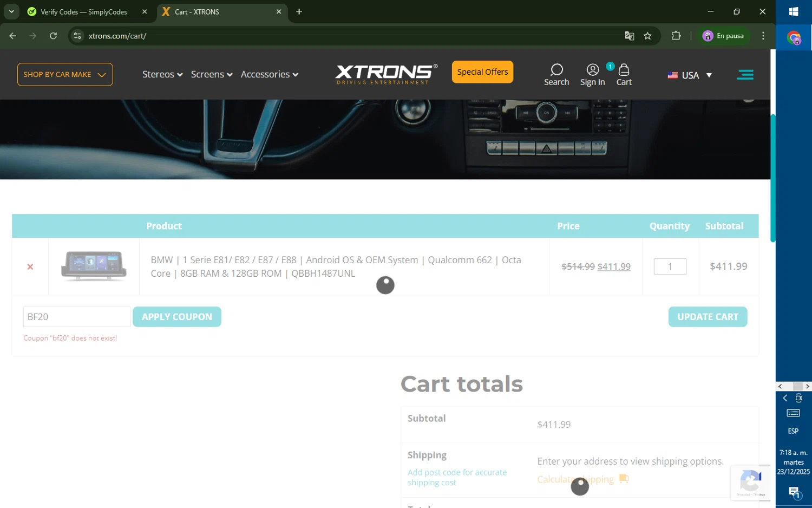Bookmark this page with star icon

coord(647,36)
